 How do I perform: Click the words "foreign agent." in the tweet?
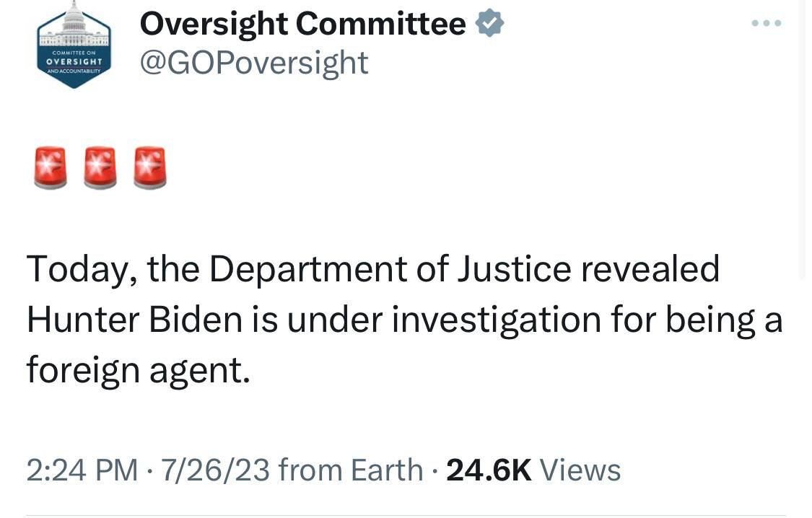[138, 370]
